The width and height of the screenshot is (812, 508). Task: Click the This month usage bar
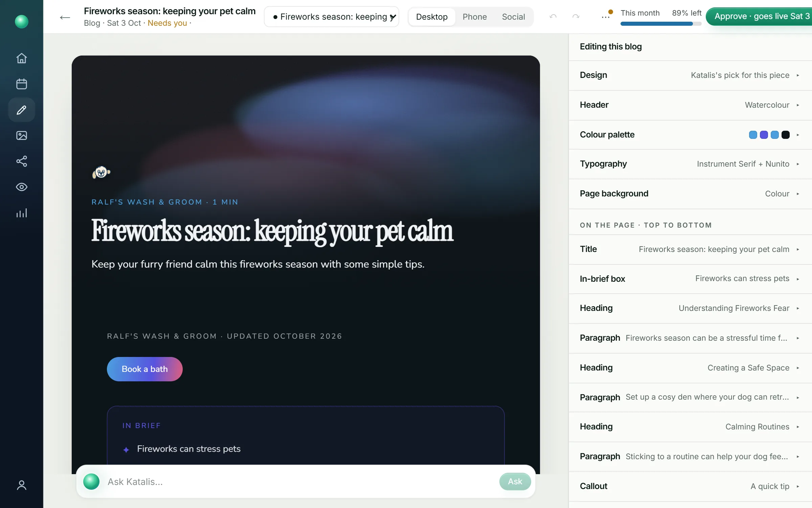[661, 24]
